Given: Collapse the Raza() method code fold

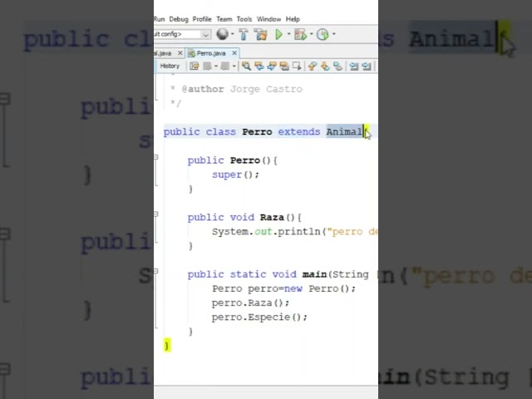Looking at the screenshot, I should pos(155,214).
